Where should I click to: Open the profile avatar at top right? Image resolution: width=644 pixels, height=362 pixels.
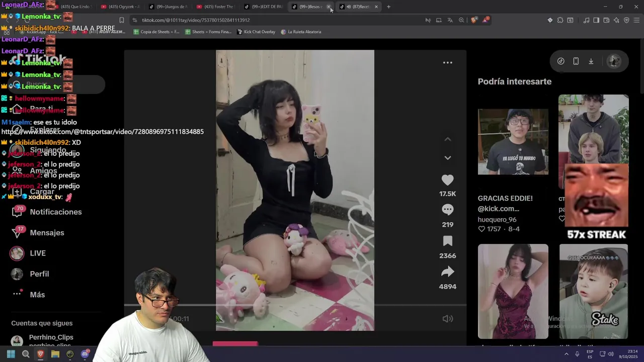614,61
